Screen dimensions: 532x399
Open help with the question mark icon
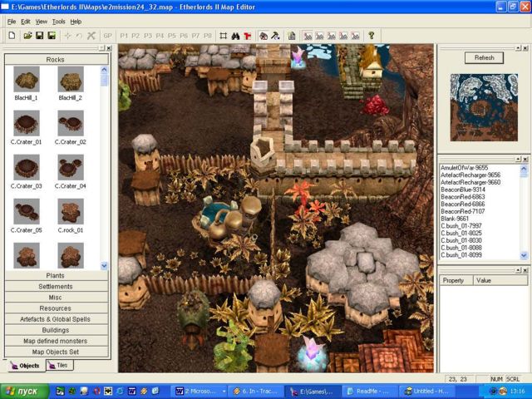coord(372,35)
